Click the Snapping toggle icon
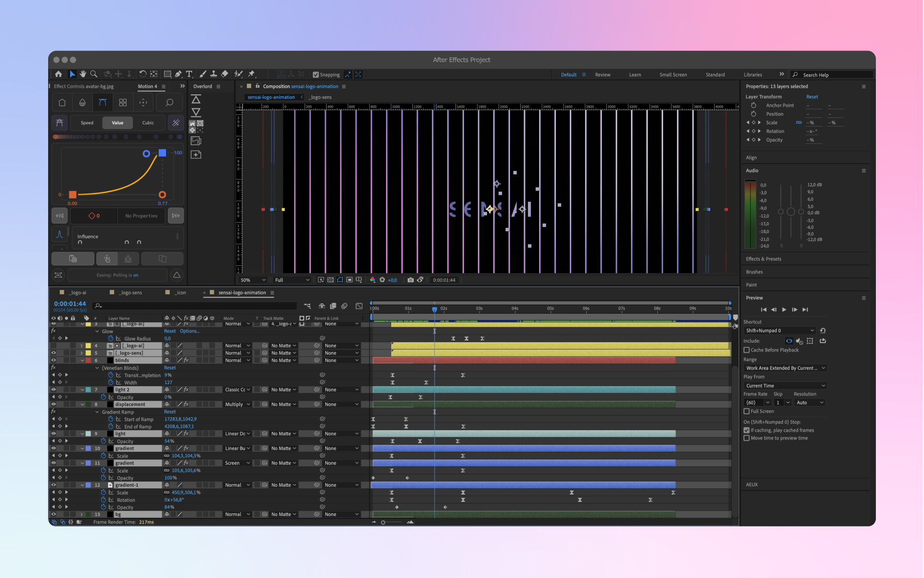The image size is (924, 578). coord(314,74)
